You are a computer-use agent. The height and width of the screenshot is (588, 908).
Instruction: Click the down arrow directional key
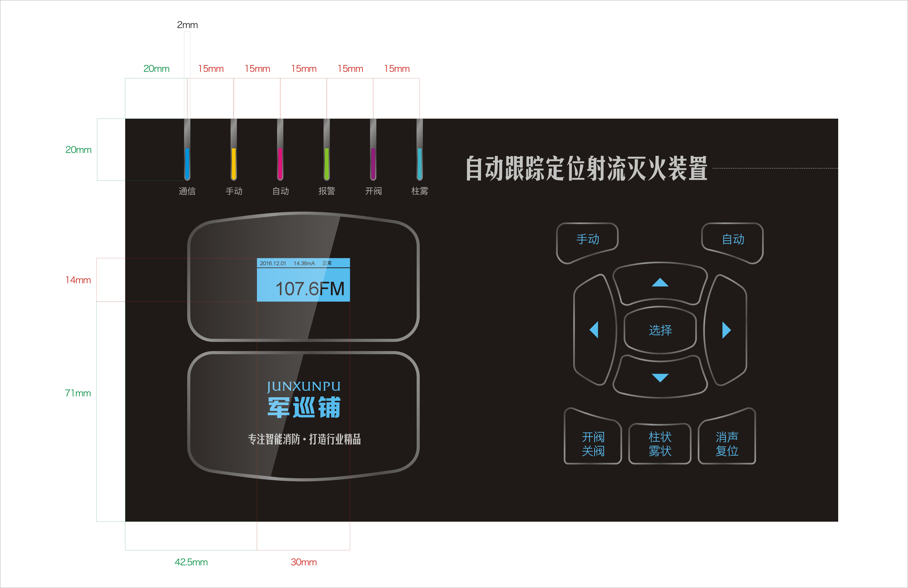(660, 377)
